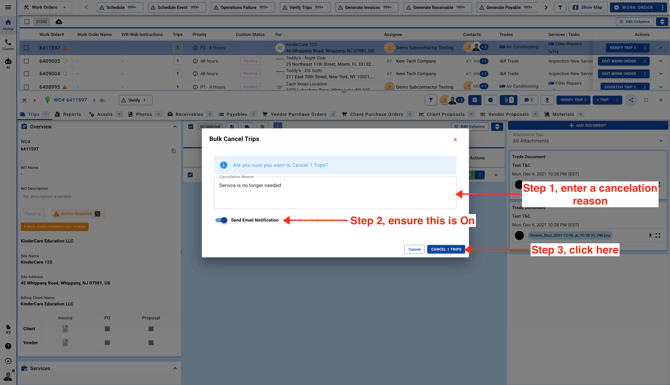Click the share icon in work order toolbar

coord(631,100)
